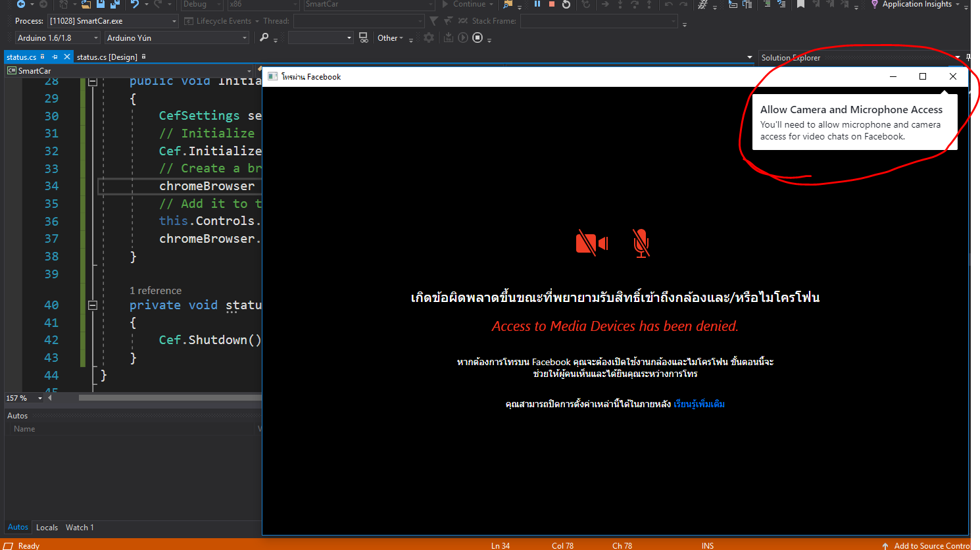This screenshot has width=980, height=550.
Task: Click 'Ready' in the status bar
Action: tap(29, 545)
